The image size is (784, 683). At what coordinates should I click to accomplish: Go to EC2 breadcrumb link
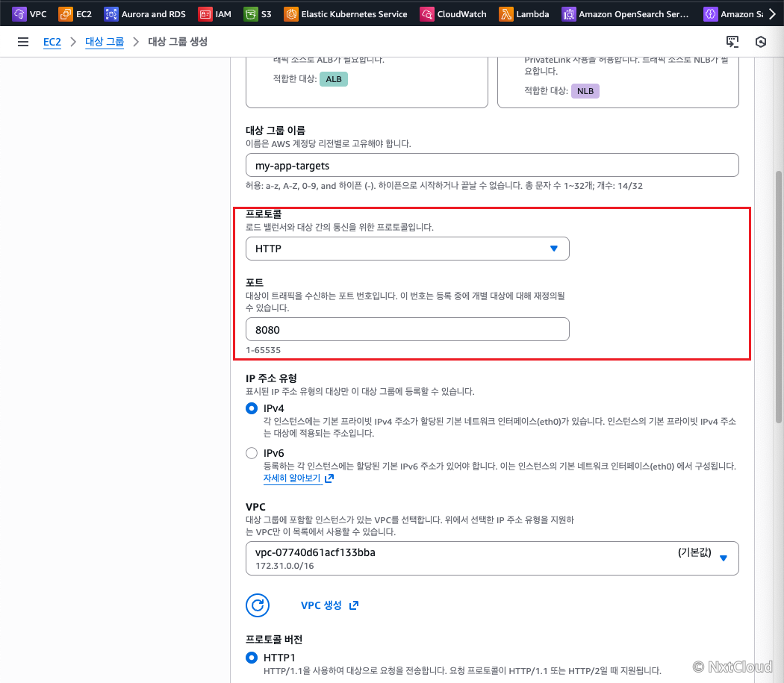pos(52,42)
